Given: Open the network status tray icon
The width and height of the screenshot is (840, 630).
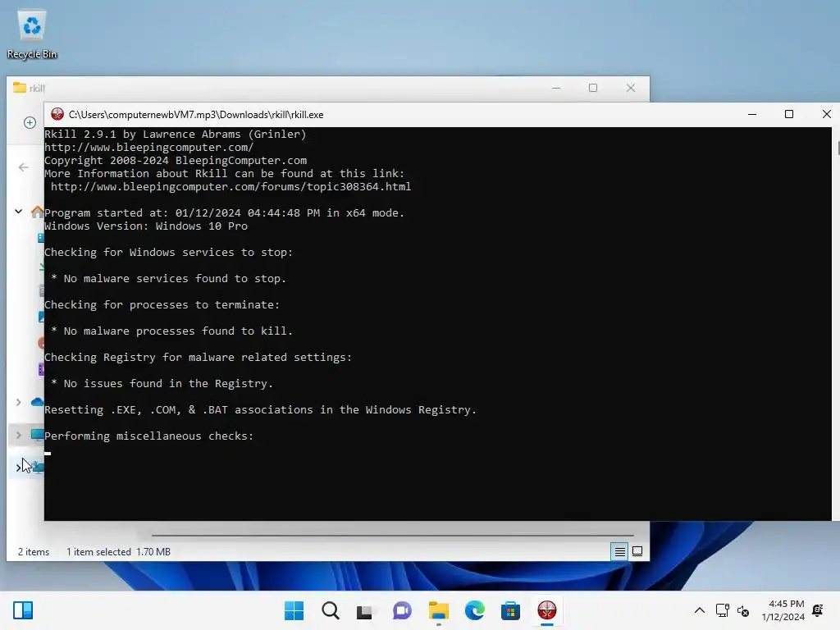Looking at the screenshot, I should (722, 610).
